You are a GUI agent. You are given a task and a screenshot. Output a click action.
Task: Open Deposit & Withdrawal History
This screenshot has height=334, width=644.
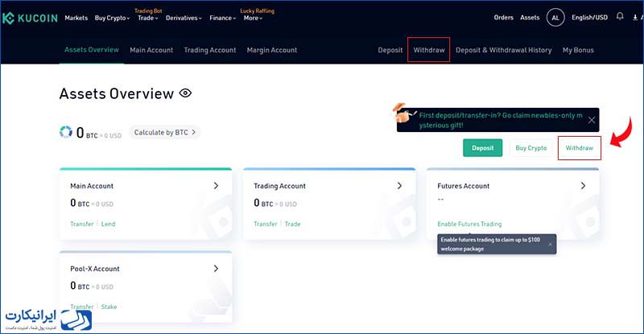click(x=504, y=50)
